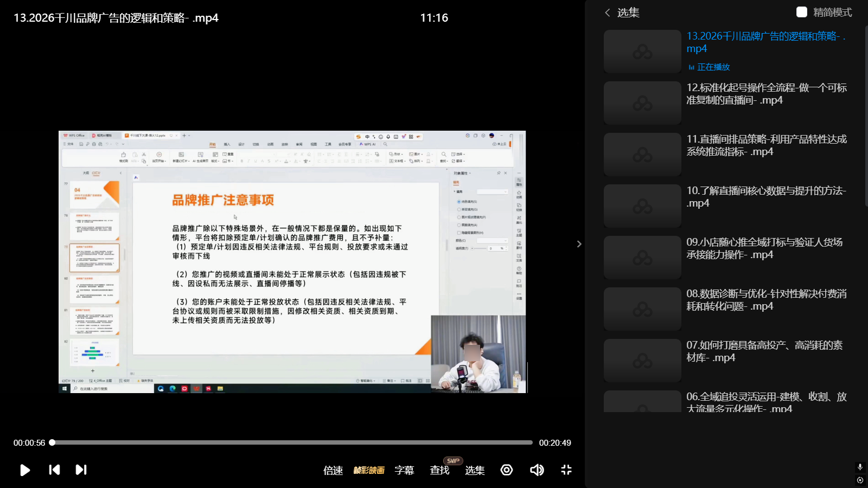Screen dimensions: 868x488
Task: Open the hexagon settings icon
Action: tap(507, 470)
